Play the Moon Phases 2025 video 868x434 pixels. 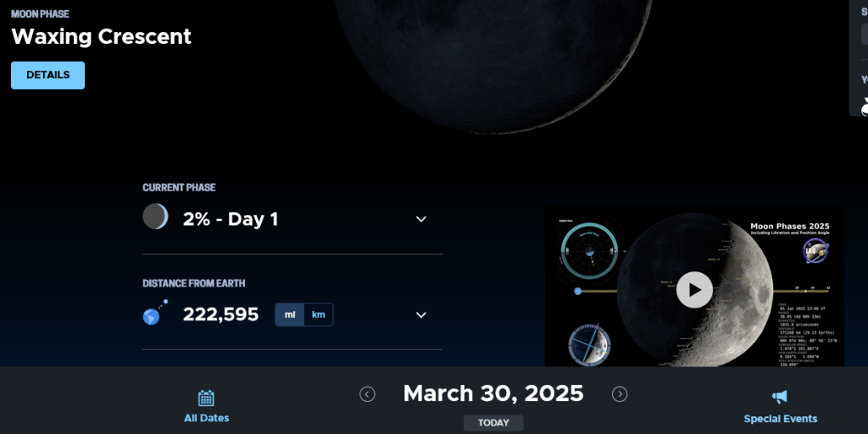tap(694, 290)
